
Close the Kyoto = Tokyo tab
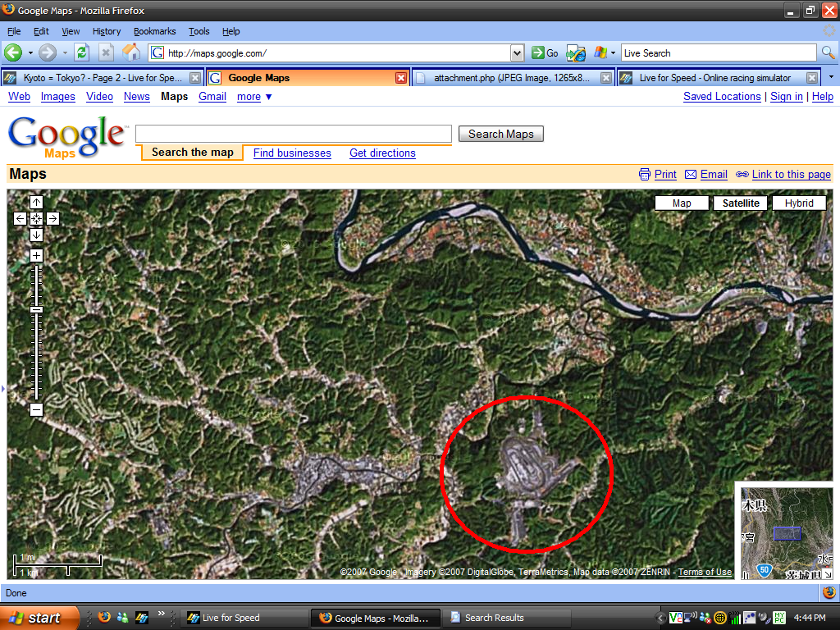(x=195, y=78)
